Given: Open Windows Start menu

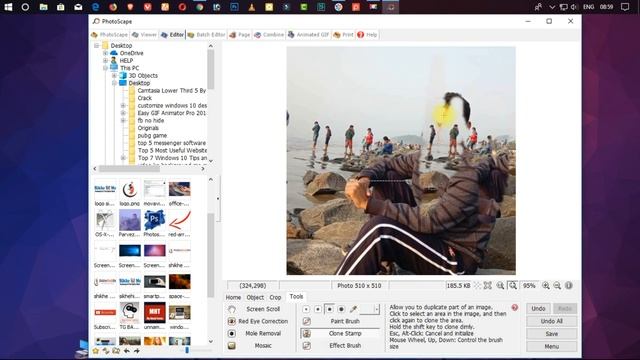Looking at the screenshot, I should tap(8, 7).
